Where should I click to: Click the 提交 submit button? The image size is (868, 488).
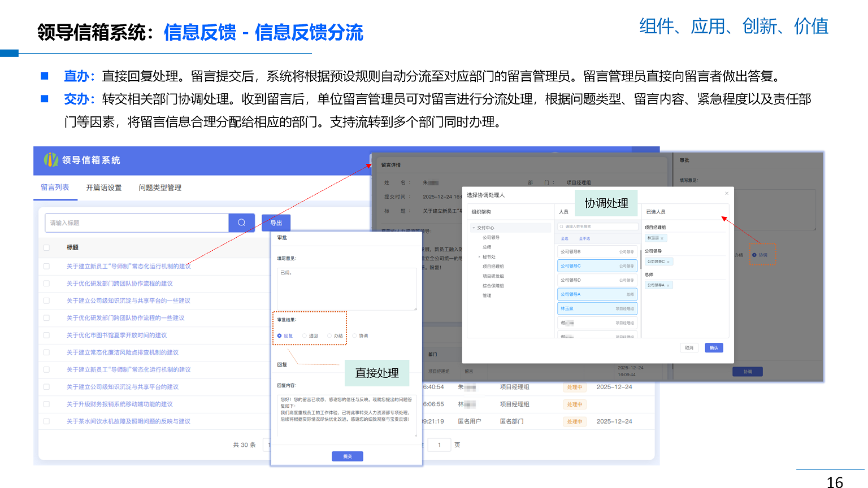tap(347, 456)
